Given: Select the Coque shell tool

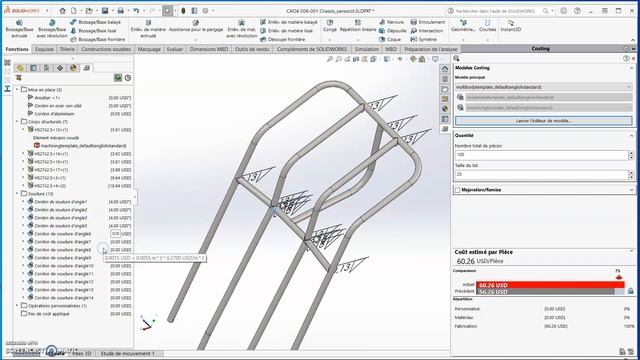Looking at the screenshot, I should point(390,40).
